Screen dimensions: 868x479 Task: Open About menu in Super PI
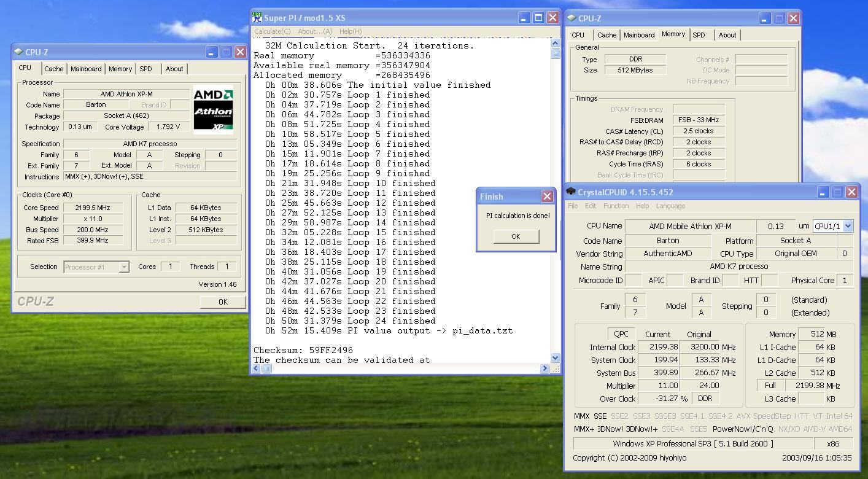(x=315, y=31)
